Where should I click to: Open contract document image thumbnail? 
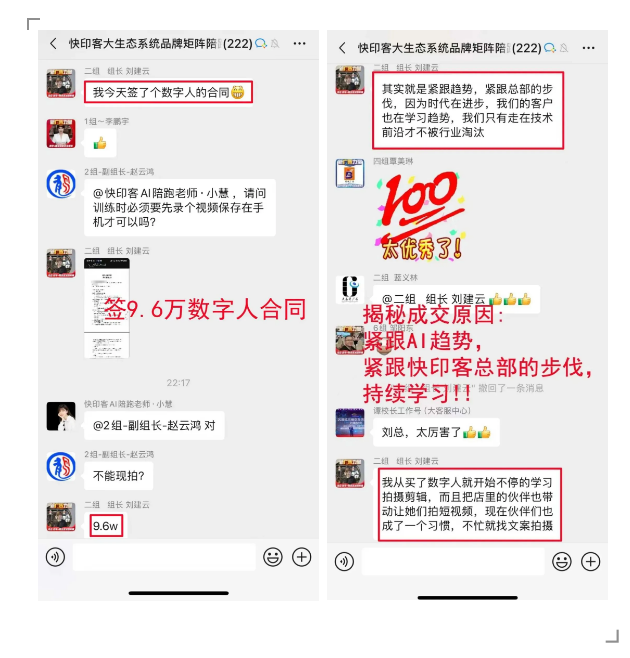point(107,308)
